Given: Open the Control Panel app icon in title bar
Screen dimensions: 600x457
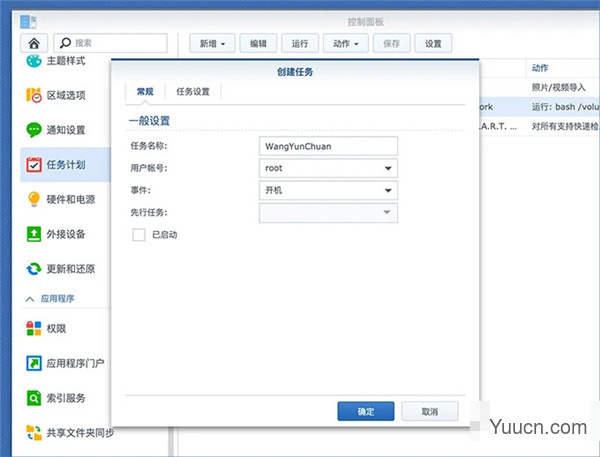Looking at the screenshot, I should tap(28, 22).
